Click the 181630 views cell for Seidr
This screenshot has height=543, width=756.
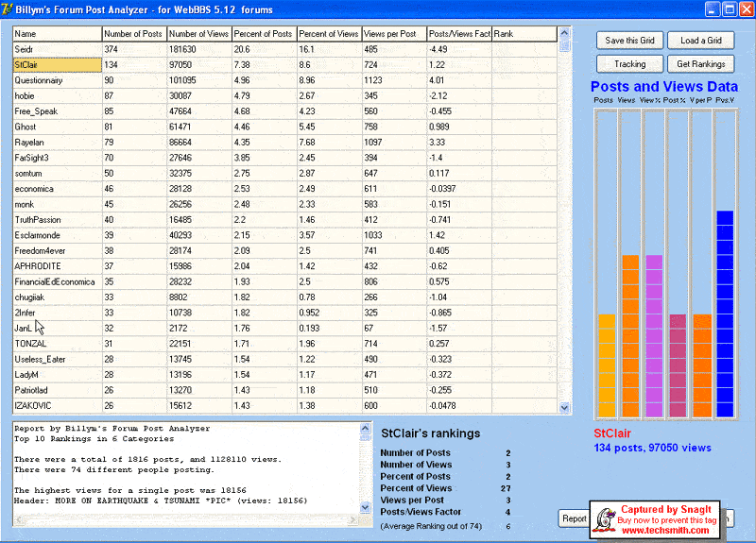click(199, 50)
